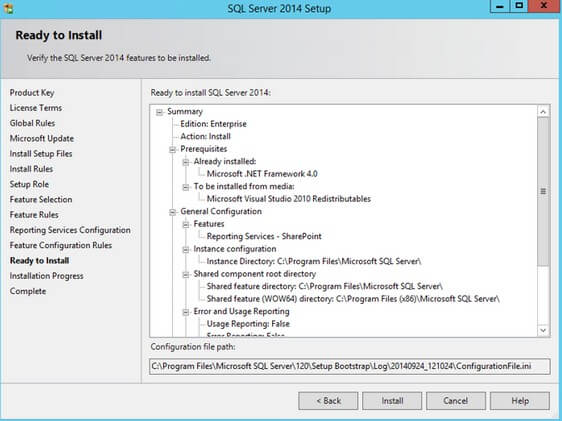Select Ready to Install step in sidebar
Viewport: 562px width, 421px height.
coord(39,260)
